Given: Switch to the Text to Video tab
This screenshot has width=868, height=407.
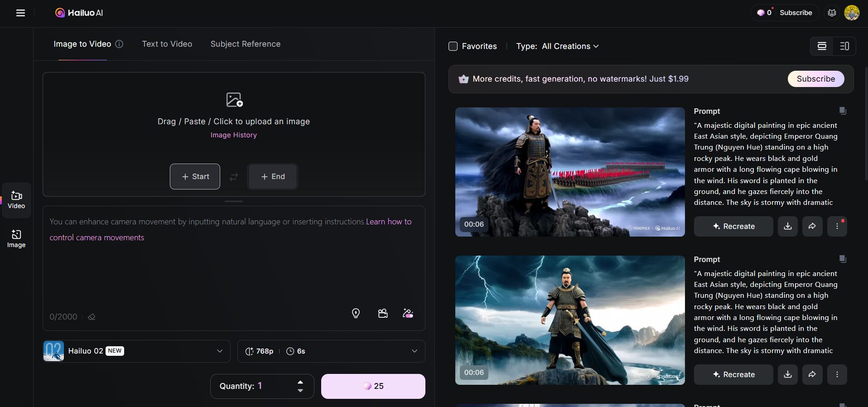Looking at the screenshot, I should (167, 44).
